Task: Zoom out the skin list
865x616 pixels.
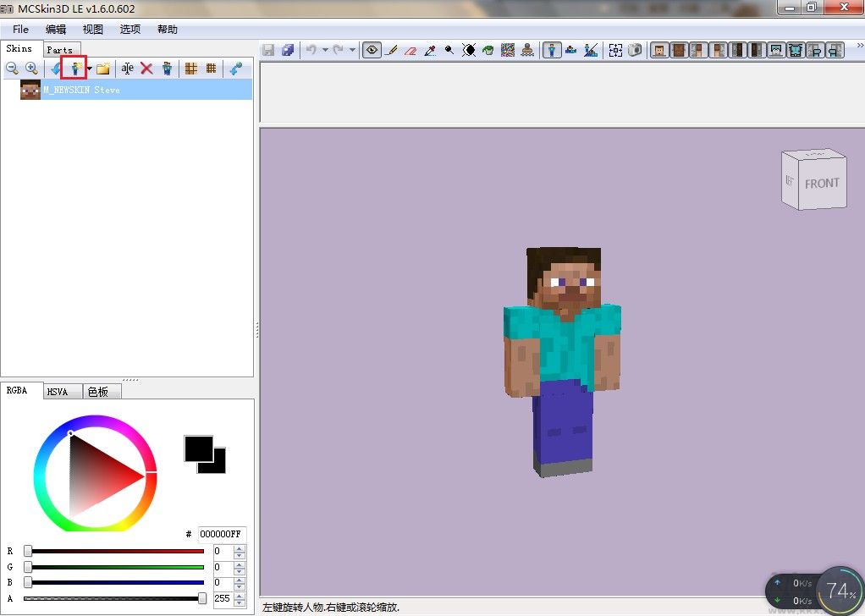Action: [x=13, y=69]
